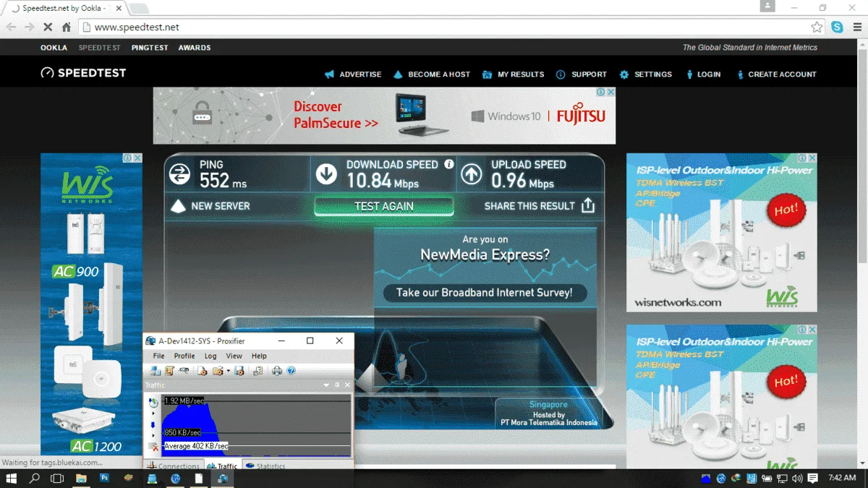Select the Proxifier Traffic tab
868x488 pixels.
click(223, 466)
